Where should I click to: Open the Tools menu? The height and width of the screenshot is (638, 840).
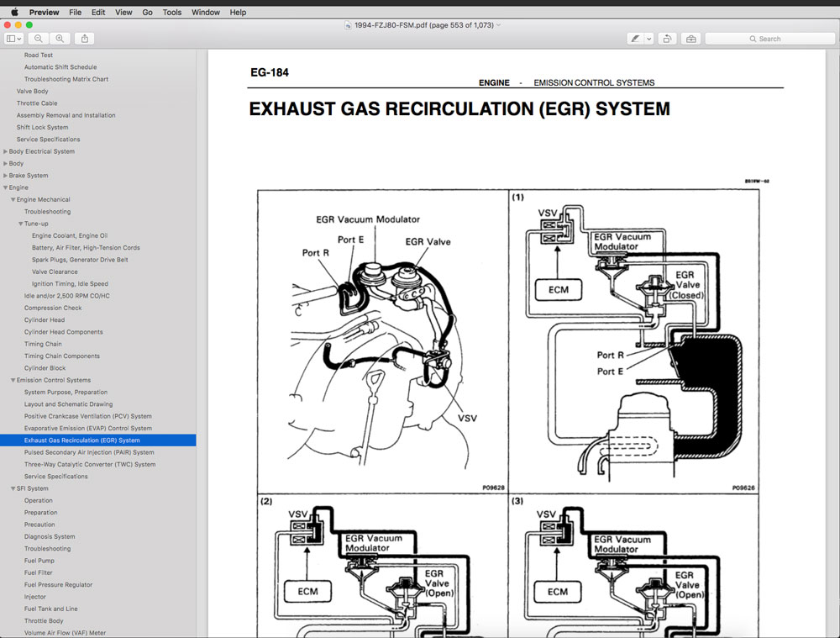tap(171, 13)
